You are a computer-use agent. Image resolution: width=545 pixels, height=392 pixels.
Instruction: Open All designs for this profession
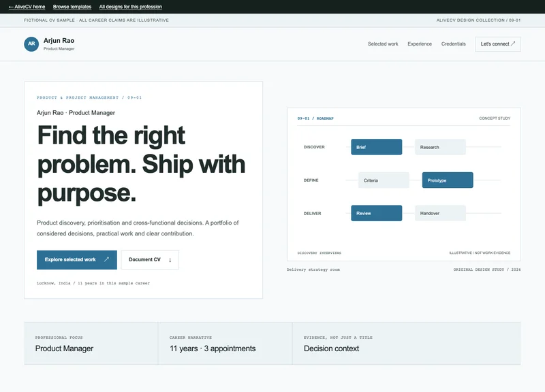(x=130, y=7)
